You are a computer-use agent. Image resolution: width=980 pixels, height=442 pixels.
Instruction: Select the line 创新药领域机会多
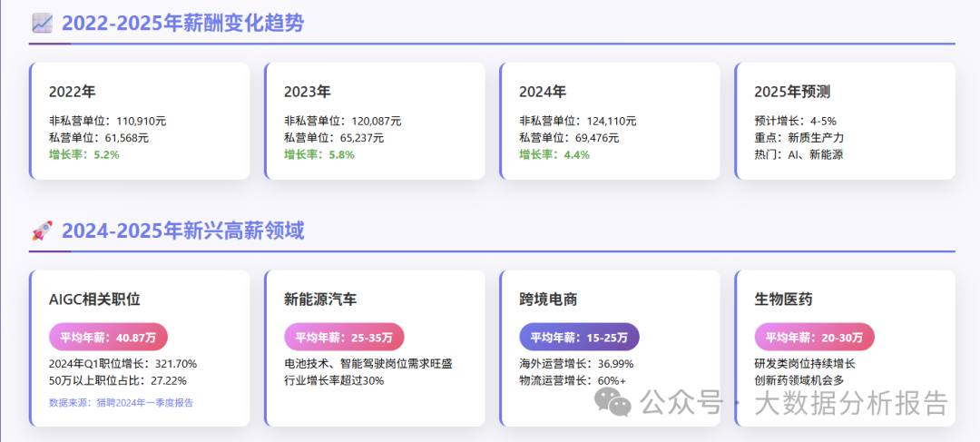point(799,380)
